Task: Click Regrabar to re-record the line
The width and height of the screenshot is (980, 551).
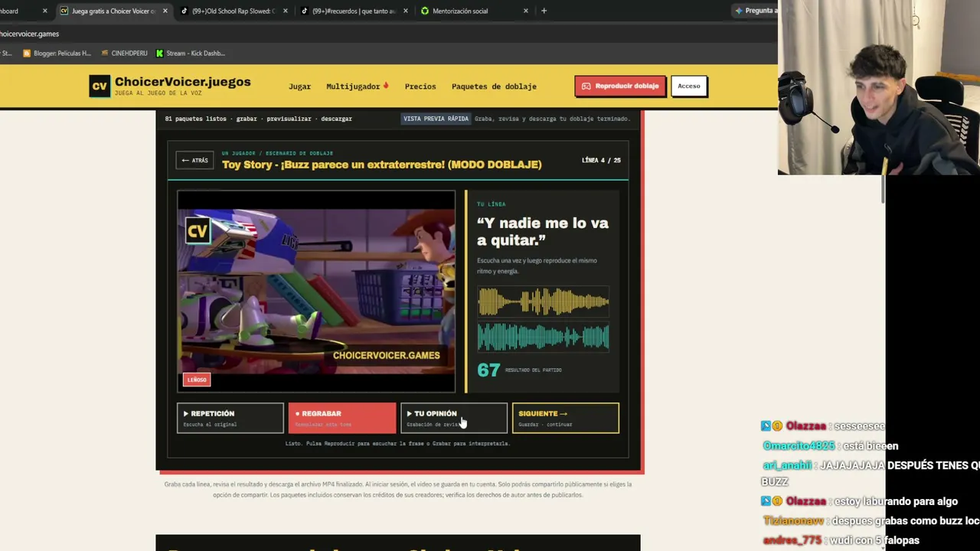Action: pyautogui.click(x=342, y=418)
